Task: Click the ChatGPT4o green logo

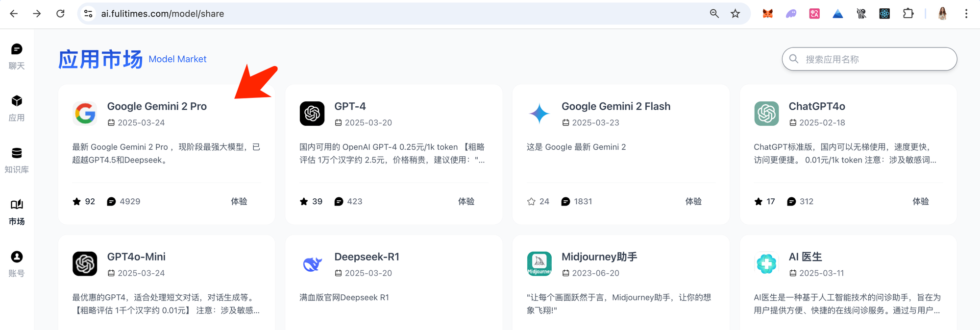Action: click(766, 114)
